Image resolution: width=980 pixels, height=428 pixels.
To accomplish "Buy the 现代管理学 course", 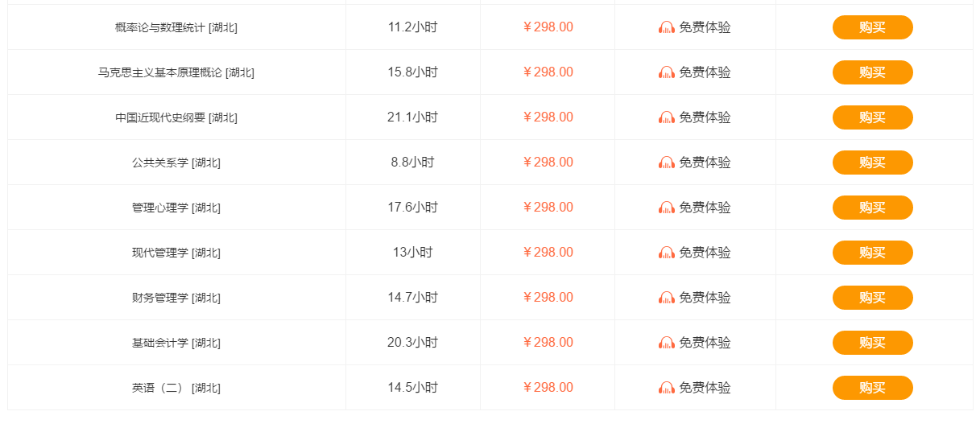I will pos(872,253).
